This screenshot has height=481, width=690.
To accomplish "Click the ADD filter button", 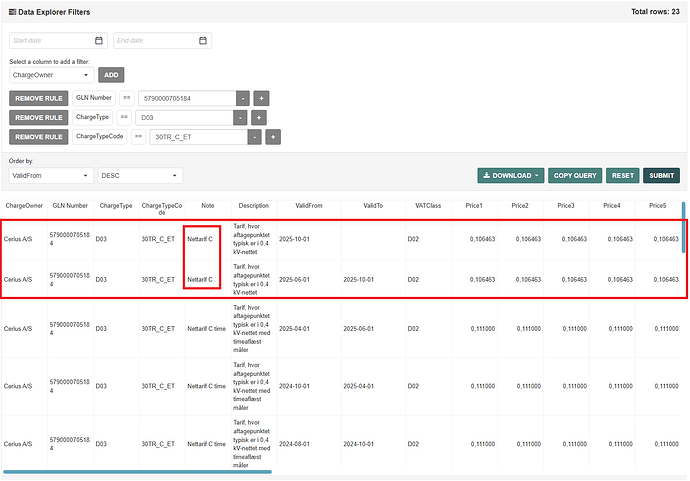I will 111,75.
